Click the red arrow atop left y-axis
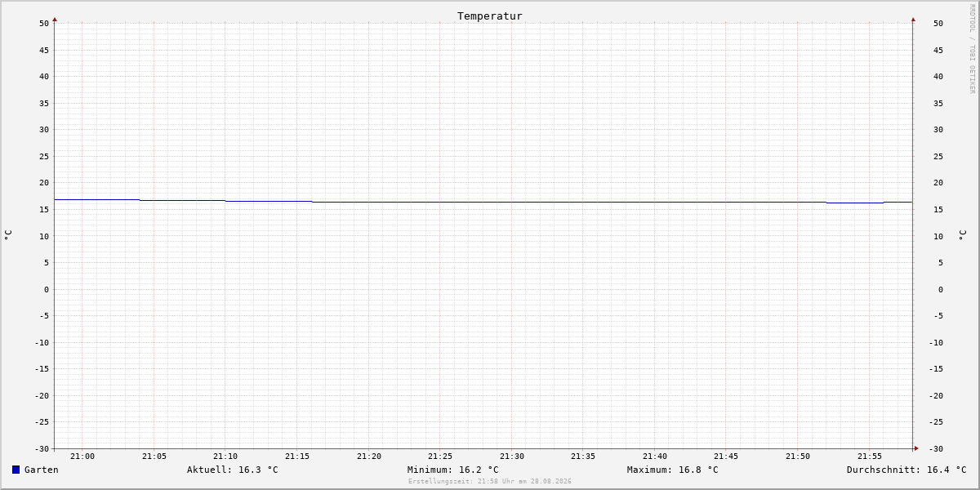 pyautogui.click(x=55, y=19)
